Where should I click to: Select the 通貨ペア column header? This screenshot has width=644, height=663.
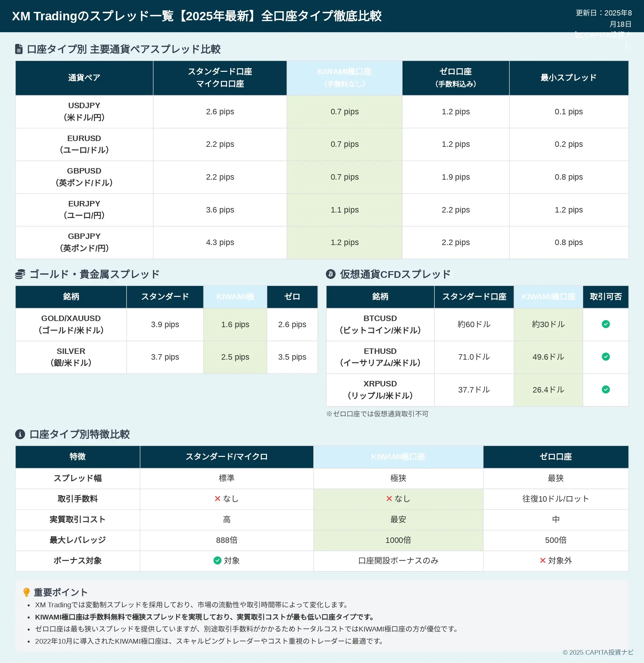click(84, 78)
